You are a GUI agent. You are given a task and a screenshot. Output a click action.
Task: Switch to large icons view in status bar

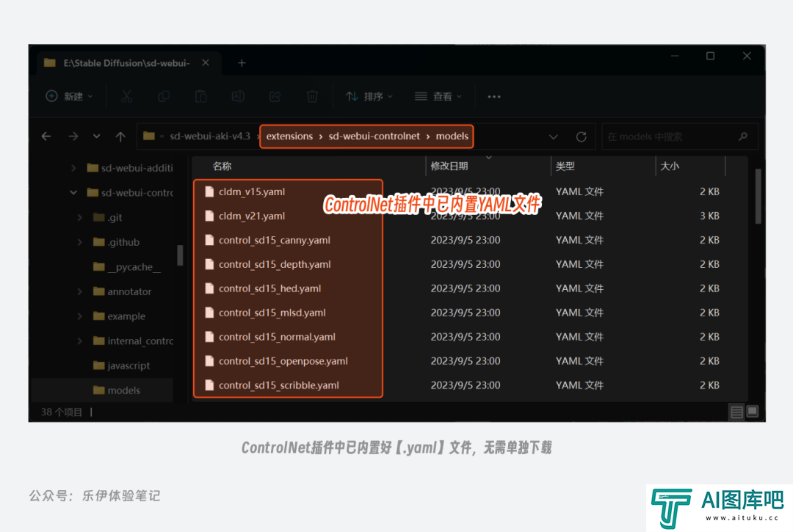coord(753,412)
